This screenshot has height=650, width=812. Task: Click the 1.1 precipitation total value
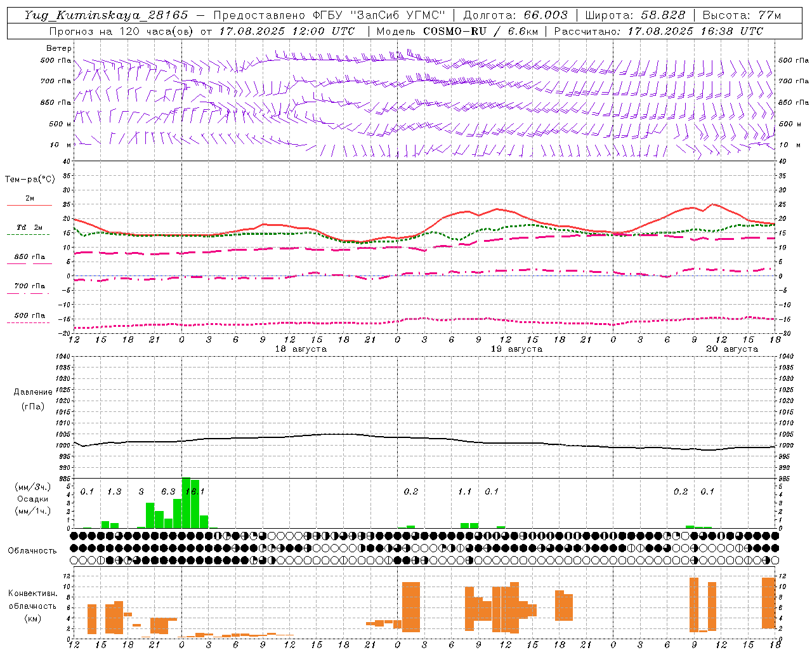coord(465,492)
